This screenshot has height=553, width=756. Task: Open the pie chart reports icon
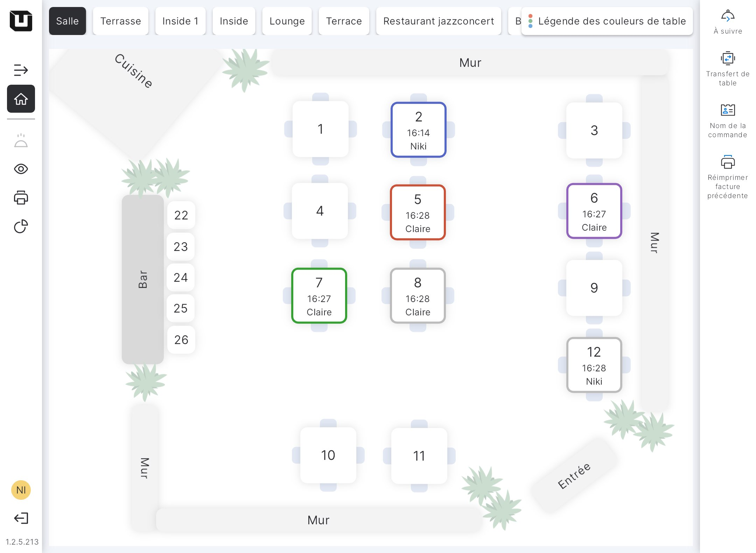point(21,226)
